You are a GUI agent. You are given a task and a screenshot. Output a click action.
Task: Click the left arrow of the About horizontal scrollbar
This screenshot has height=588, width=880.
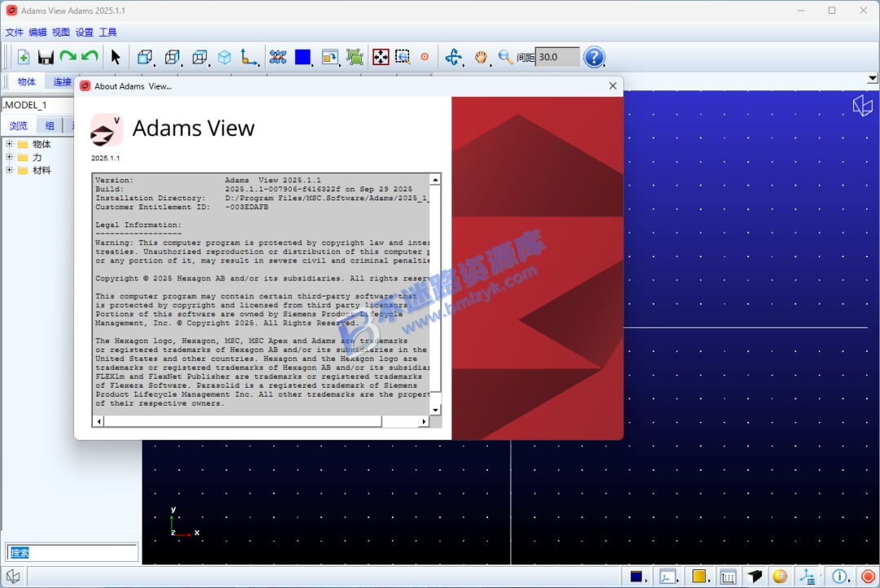pyautogui.click(x=99, y=421)
